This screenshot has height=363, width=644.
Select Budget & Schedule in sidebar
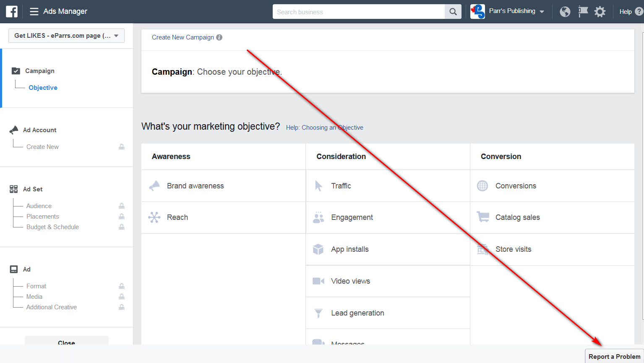pyautogui.click(x=52, y=227)
